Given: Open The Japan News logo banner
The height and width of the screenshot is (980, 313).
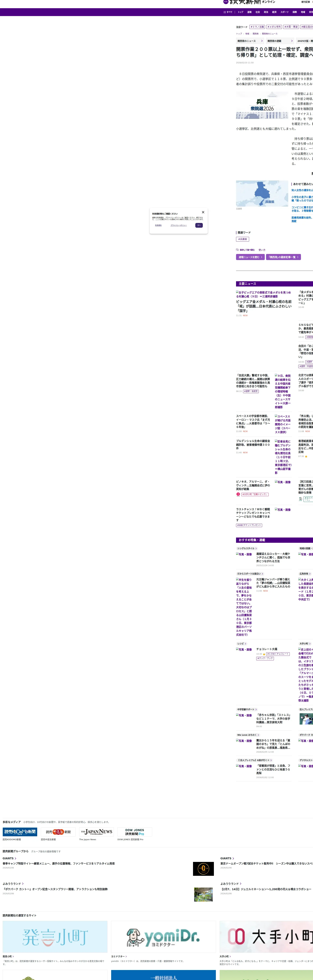Looking at the screenshot, I should [x=97, y=832].
